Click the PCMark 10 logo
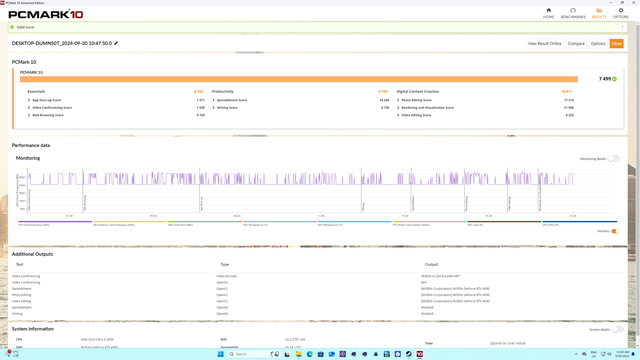Viewport: 640px width, 360px height. click(x=45, y=14)
